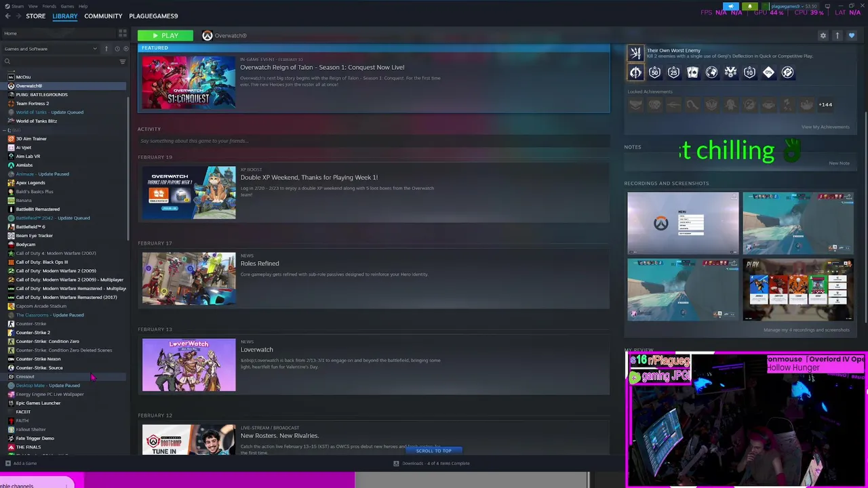
Task: Click SCROLL TO TOP button
Action: 433,451
